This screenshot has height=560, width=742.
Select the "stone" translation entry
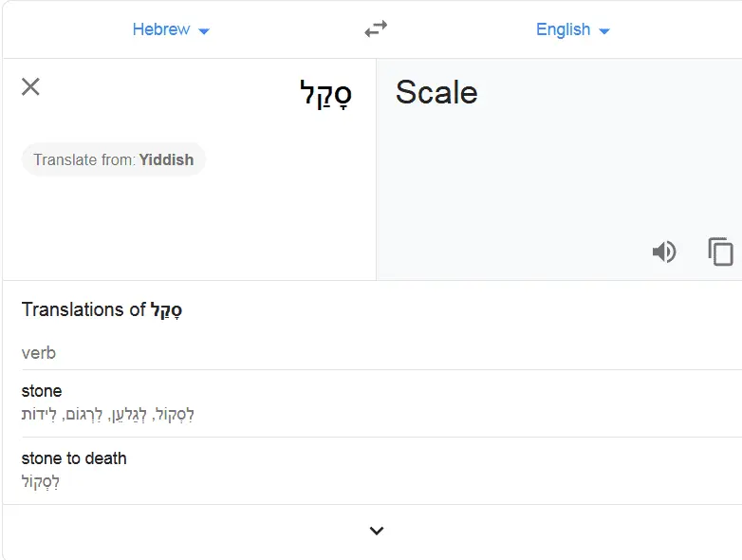coord(42,391)
